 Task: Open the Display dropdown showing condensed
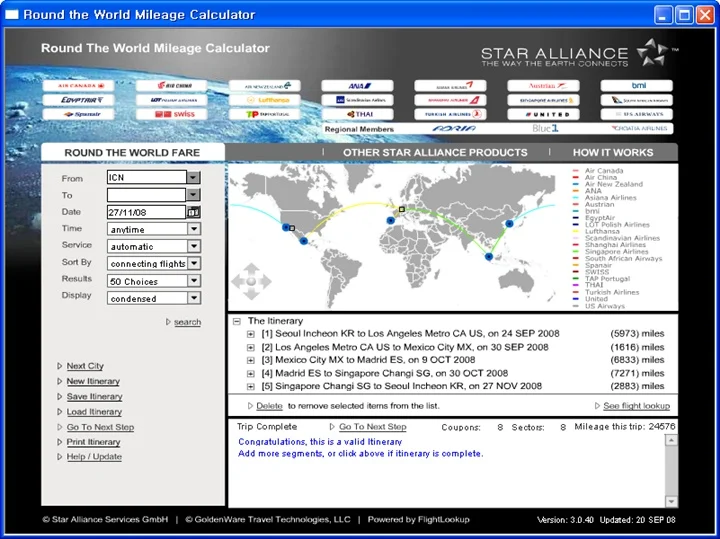[194, 298]
